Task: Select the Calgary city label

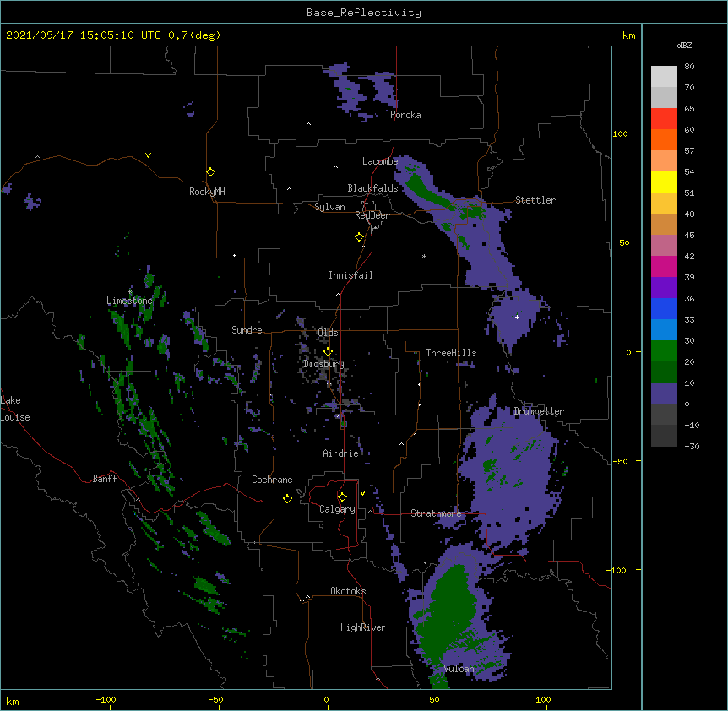Action: (337, 509)
